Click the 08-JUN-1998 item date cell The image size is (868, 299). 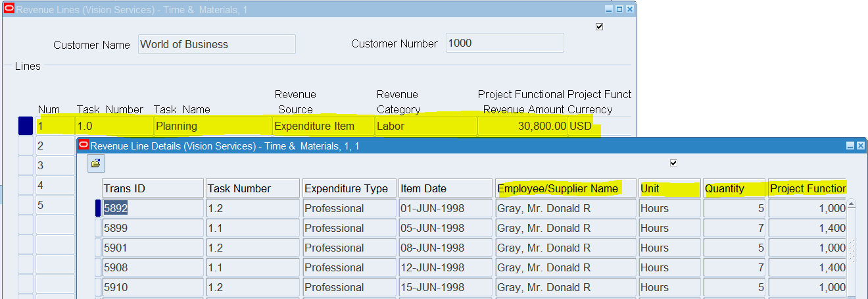[445, 248]
